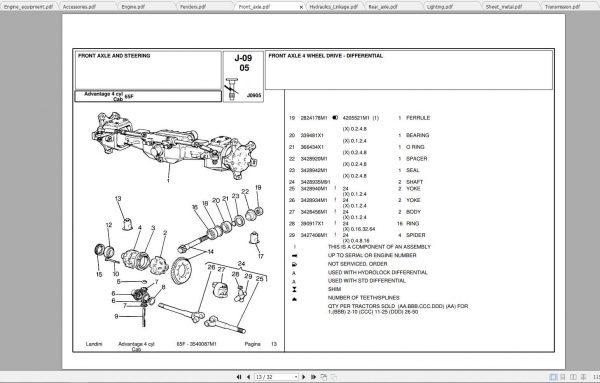Click part number 2824178M1
This screenshot has height=383, width=600.
pyautogui.click(x=314, y=118)
